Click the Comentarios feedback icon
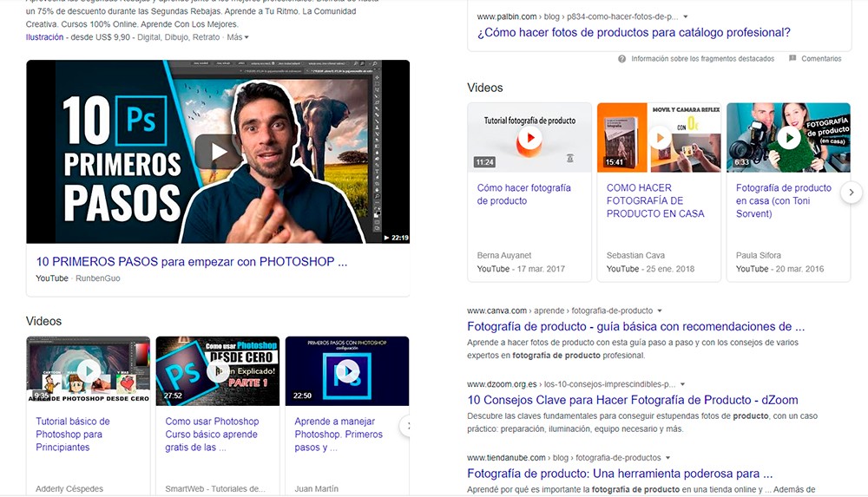 point(792,58)
